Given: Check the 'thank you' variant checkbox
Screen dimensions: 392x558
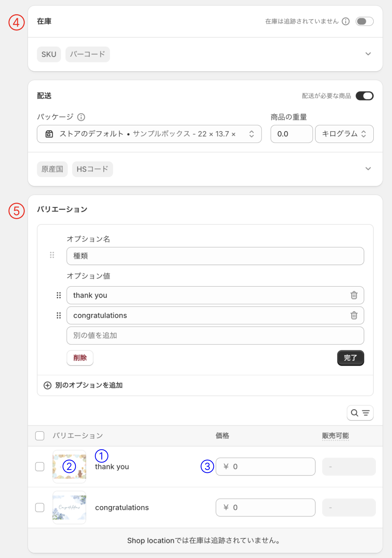Looking at the screenshot, I should coord(40,467).
